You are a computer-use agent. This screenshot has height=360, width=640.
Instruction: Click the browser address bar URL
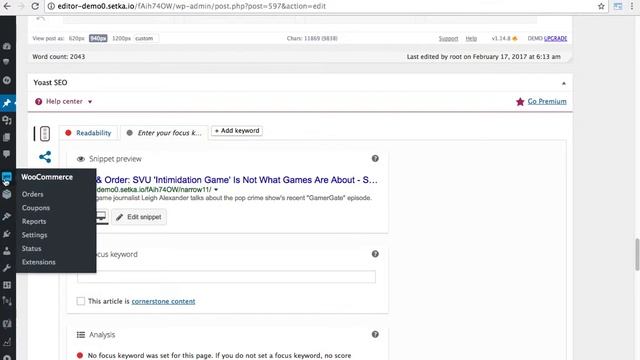pyautogui.click(x=192, y=6)
